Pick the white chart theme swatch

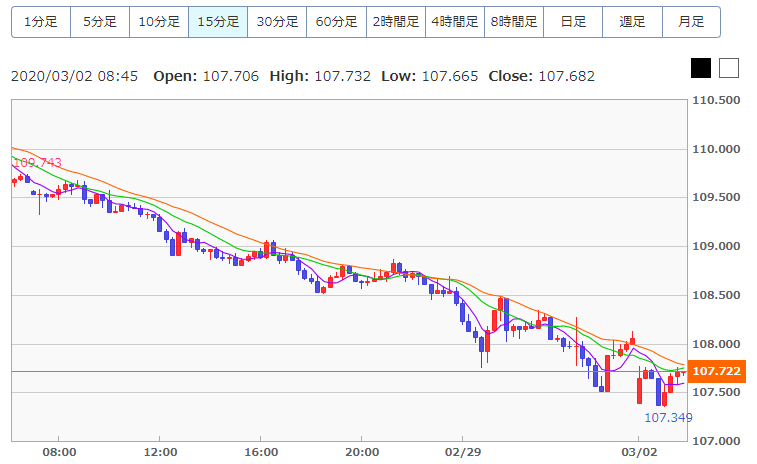click(729, 68)
